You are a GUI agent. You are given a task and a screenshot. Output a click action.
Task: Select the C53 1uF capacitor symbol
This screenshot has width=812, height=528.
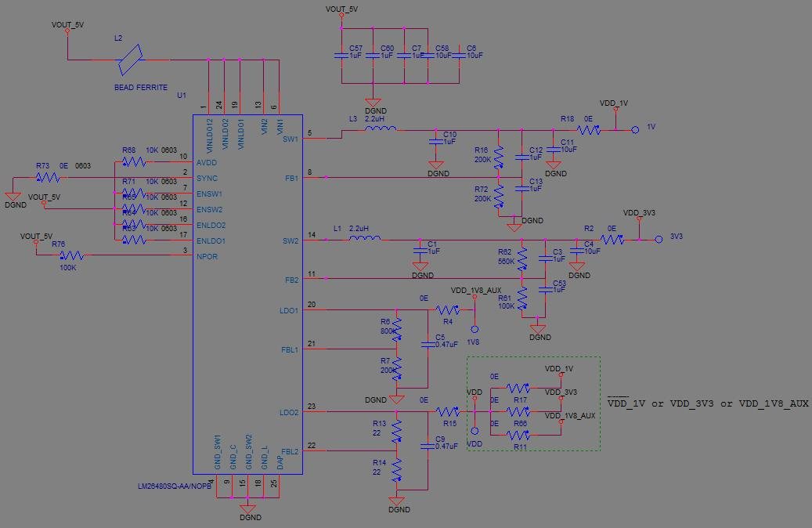coord(545,290)
